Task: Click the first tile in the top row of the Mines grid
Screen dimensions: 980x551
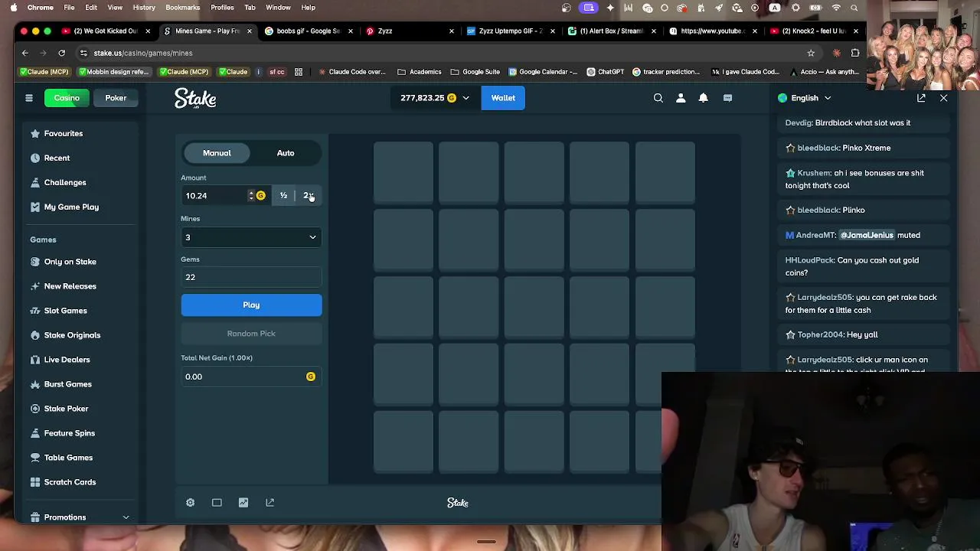Action: pos(403,172)
